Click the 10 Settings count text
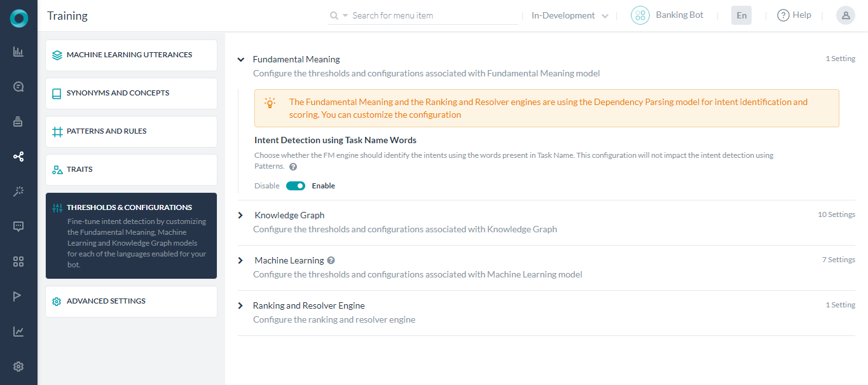 point(836,214)
